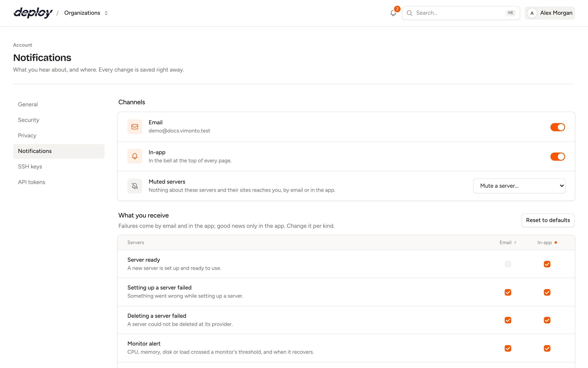
Task: Click the Muted servers label
Action: pyautogui.click(x=167, y=182)
